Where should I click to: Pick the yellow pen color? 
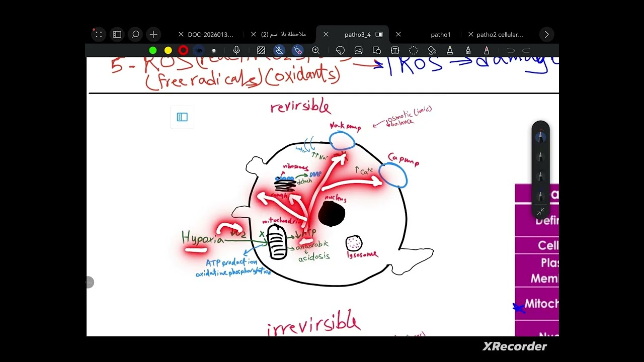coord(168,50)
